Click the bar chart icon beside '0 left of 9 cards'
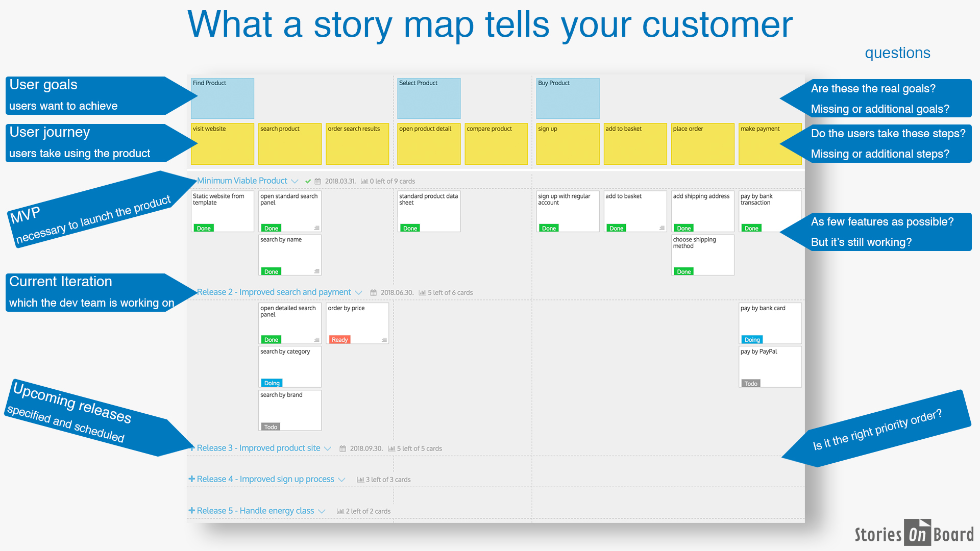The width and height of the screenshot is (980, 551). (364, 181)
